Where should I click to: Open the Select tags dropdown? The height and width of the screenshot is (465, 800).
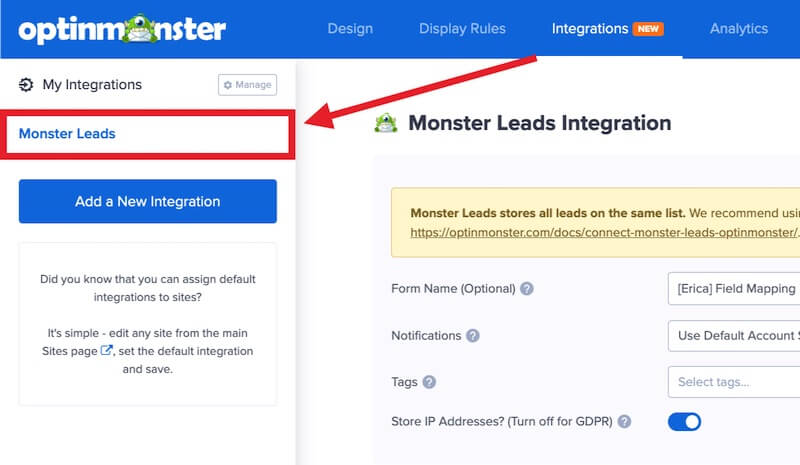(734, 382)
